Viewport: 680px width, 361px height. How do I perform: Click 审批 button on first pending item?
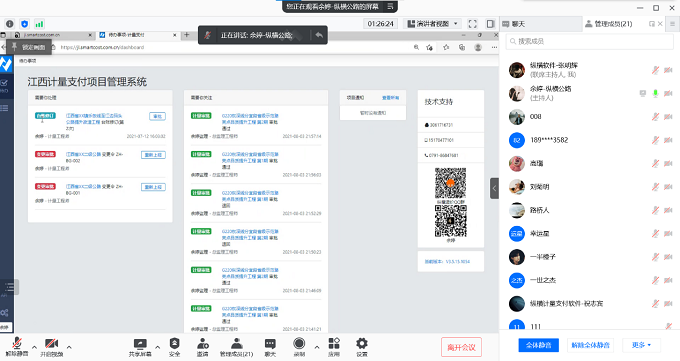(x=157, y=116)
